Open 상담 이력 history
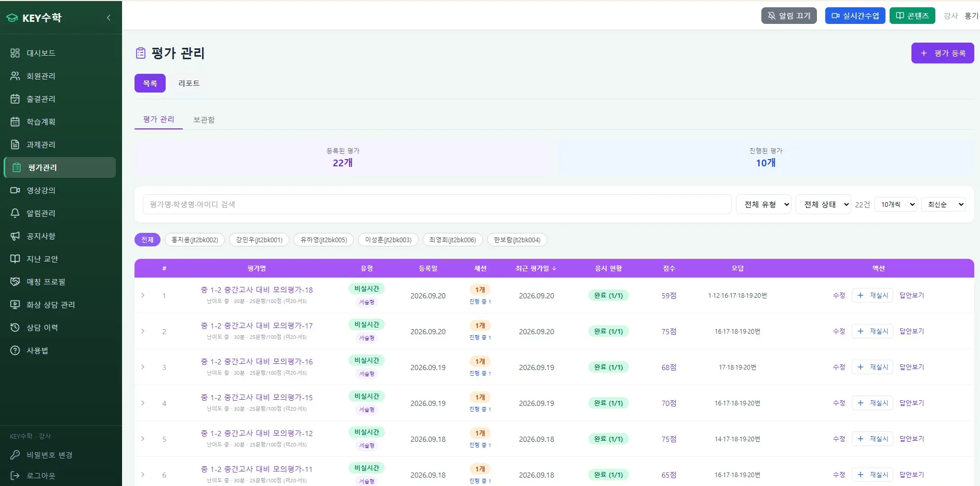 point(60,327)
